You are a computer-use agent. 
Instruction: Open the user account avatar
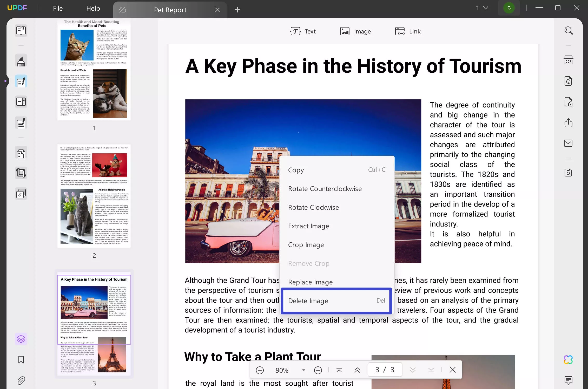tap(509, 8)
